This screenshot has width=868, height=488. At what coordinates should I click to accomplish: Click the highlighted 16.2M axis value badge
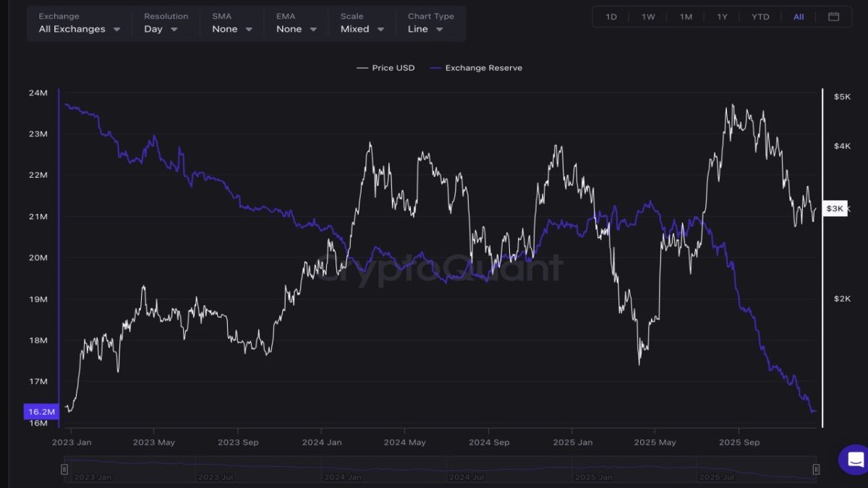tap(40, 411)
